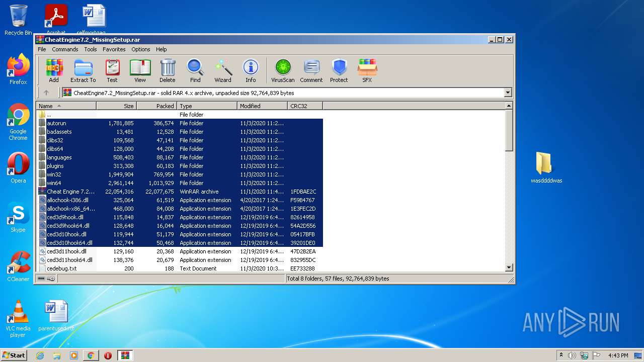Open the Comment tool
This screenshot has height=362, width=644.
tap(311, 71)
